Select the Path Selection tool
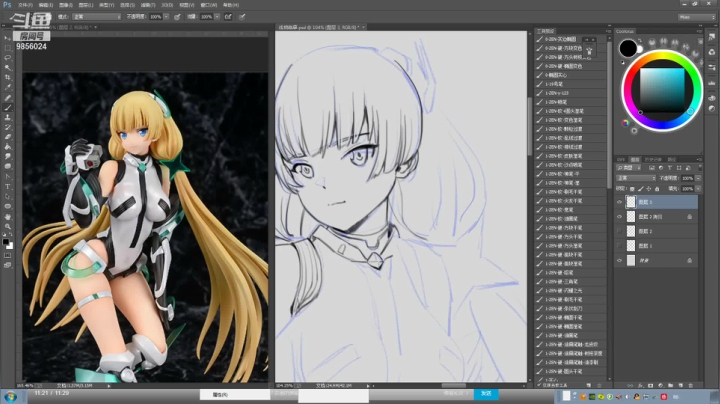Screen dimensions: 720x404 (7, 196)
